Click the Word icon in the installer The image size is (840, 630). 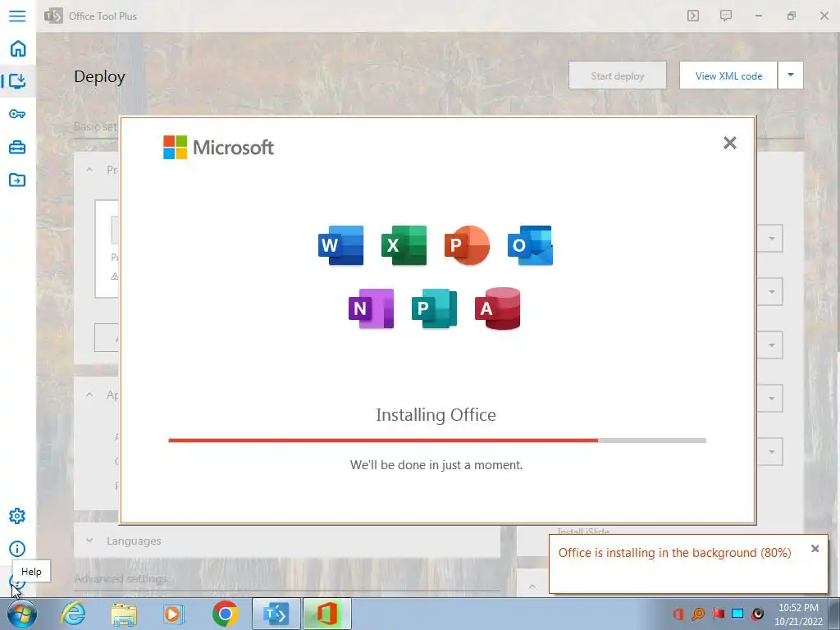tap(340, 245)
